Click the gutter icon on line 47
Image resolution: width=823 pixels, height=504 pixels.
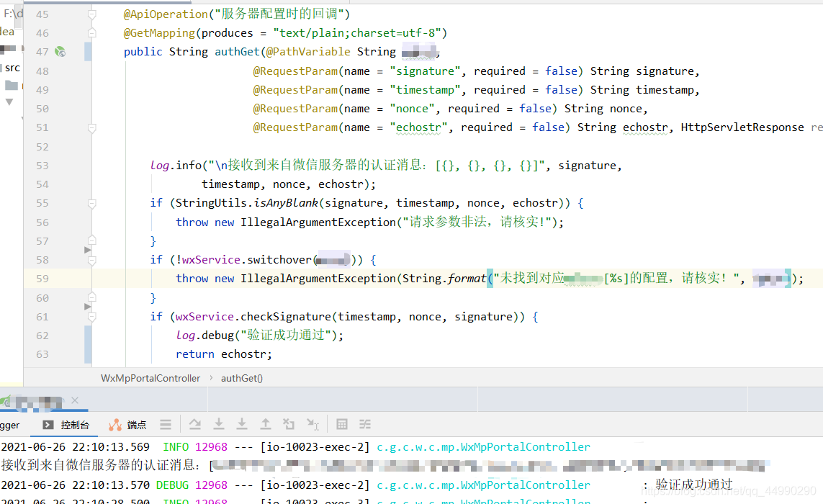(x=60, y=51)
